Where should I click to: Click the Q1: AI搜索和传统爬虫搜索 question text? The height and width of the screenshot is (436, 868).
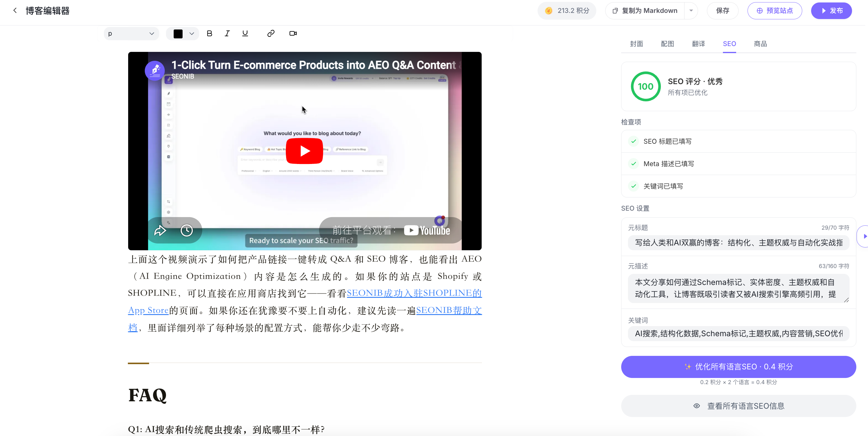(226, 430)
